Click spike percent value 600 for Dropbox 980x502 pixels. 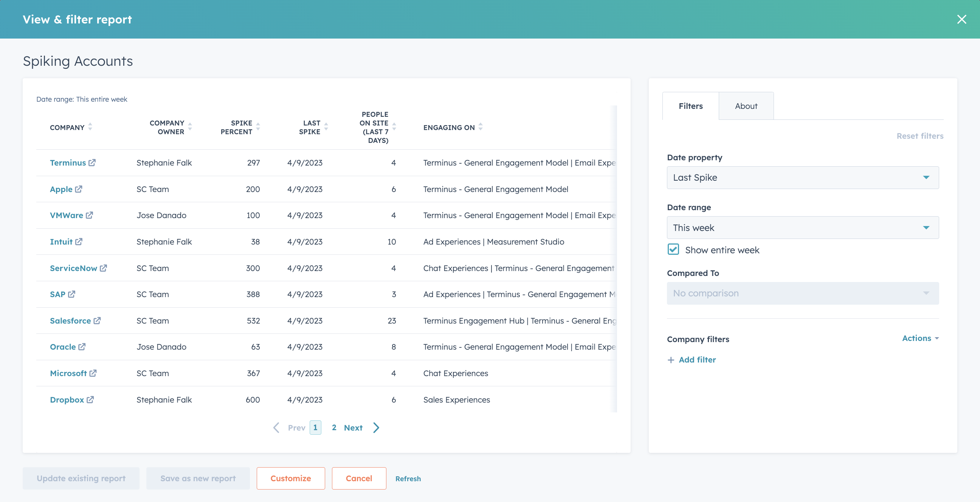pyautogui.click(x=253, y=400)
